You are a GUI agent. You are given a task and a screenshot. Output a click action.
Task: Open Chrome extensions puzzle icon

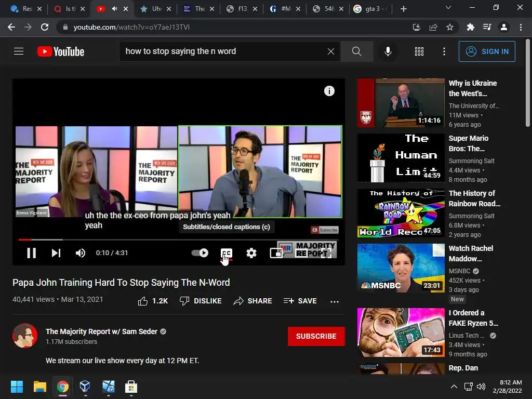pyautogui.click(x=470, y=27)
